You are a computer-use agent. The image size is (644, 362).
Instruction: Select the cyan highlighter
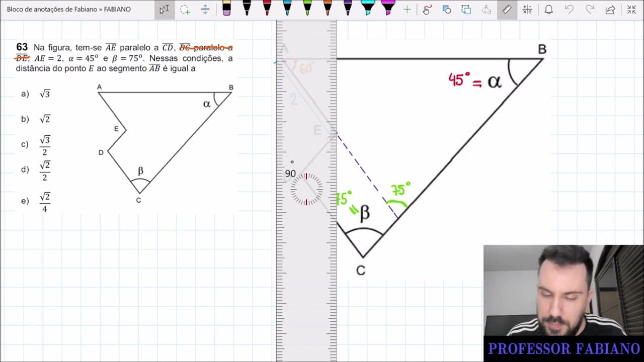point(368,9)
